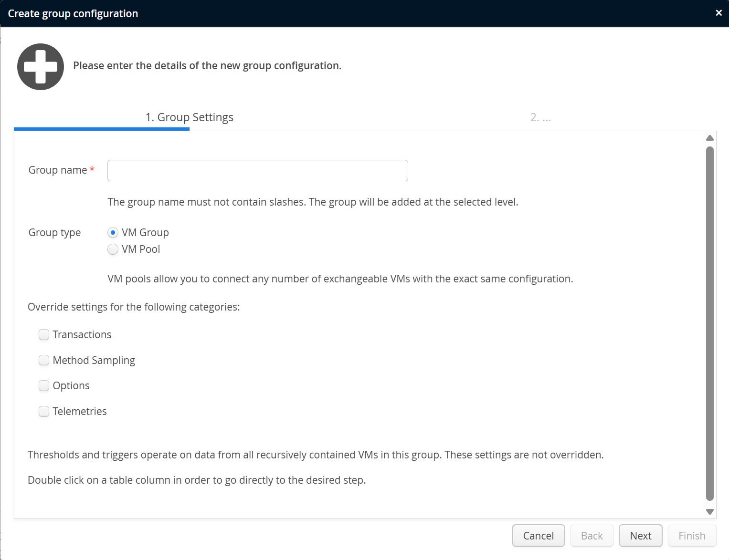Focus the Group name text field
This screenshot has height=560, width=729.
[x=258, y=171]
